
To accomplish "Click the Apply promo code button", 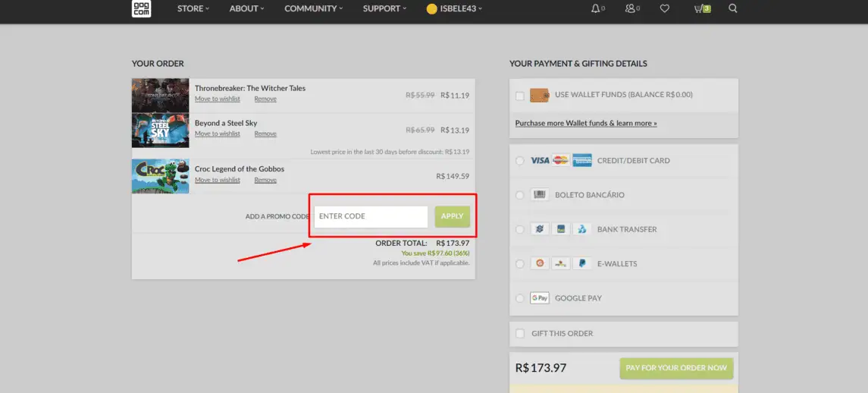I will point(453,217).
